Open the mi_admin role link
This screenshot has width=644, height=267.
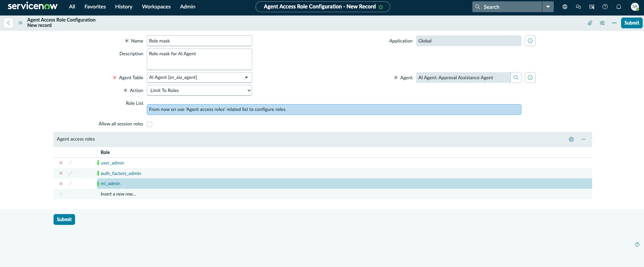[x=110, y=183]
